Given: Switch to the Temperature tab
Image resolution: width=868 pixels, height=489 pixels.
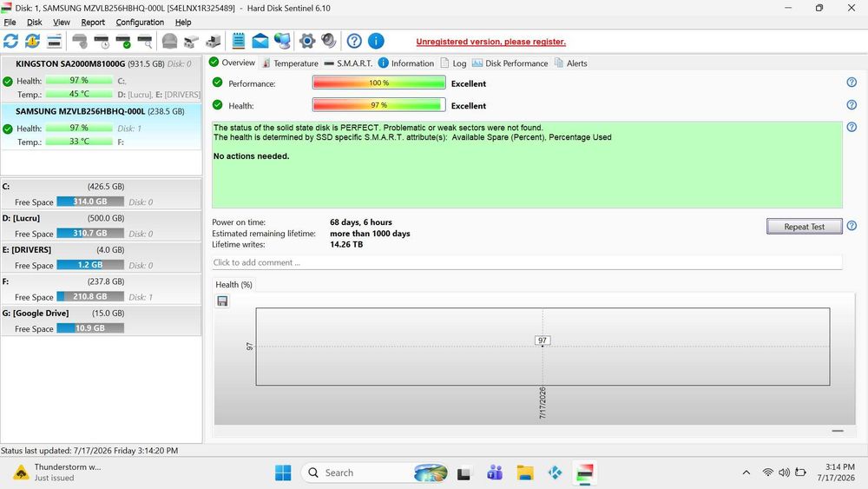Looking at the screenshot, I should [290, 63].
